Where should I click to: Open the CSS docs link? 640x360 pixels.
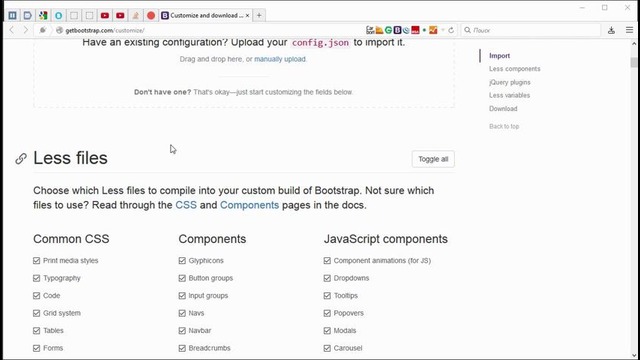pyautogui.click(x=186, y=205)
